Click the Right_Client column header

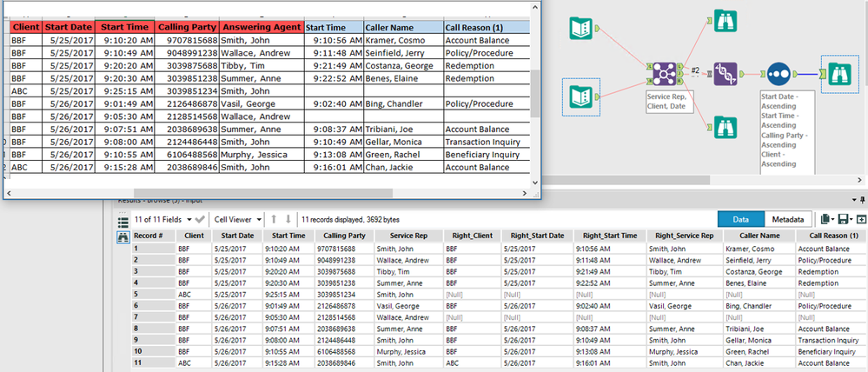point(472,236)
